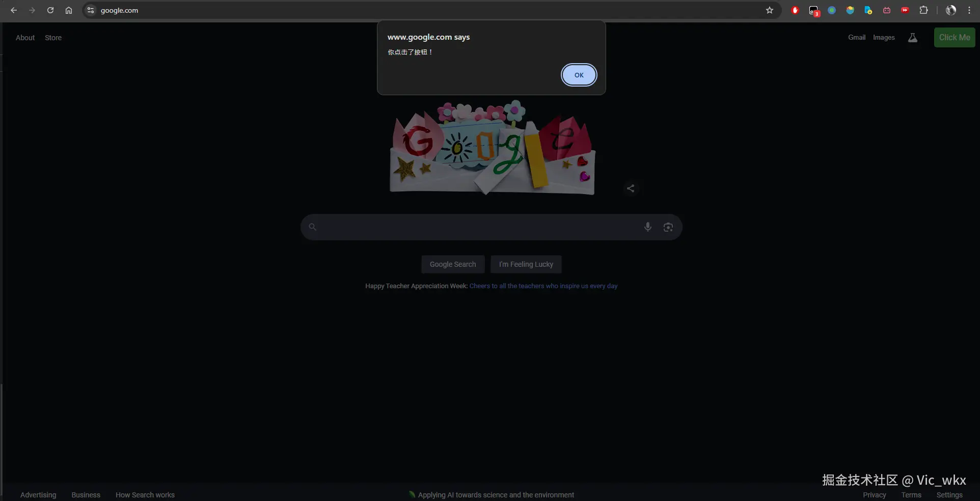Open the Chrome three-dot menu
The height and width of the screenshot is (501, 980).
pos(969,10)
